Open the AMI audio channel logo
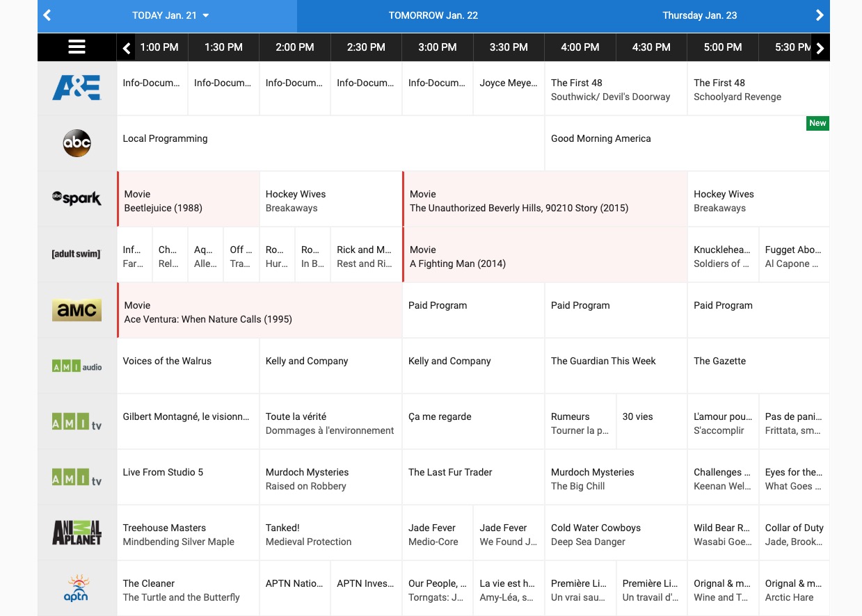This screenshot has height=616, width=862. tap(77, 366)
